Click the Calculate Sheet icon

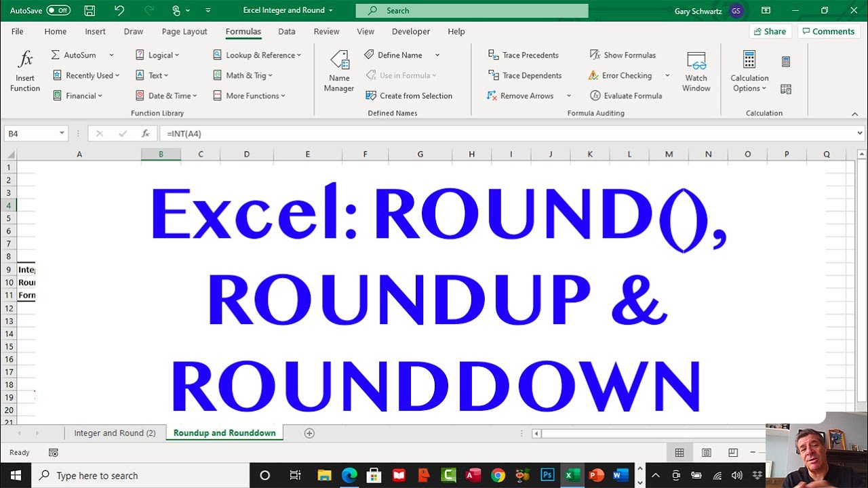[x=786, y=89]
